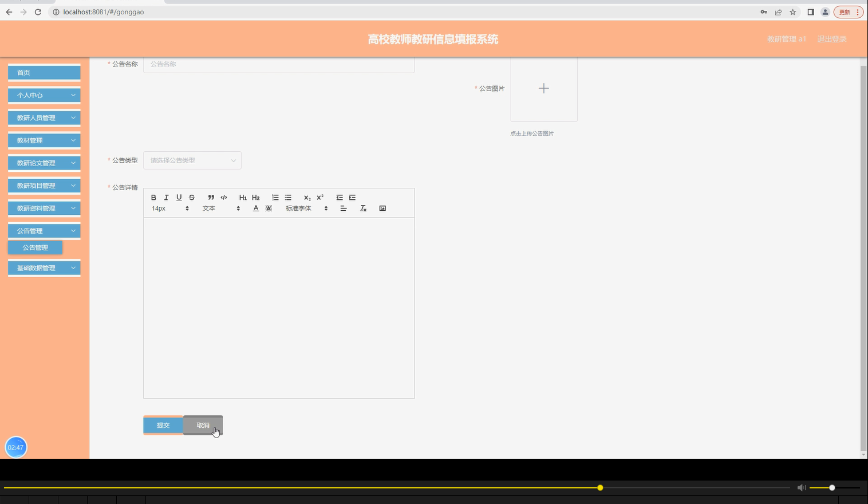Click the page vertical scrollbar
This screenshot has height=504, width=868.
pyautogui.click(x=863, y=258)
